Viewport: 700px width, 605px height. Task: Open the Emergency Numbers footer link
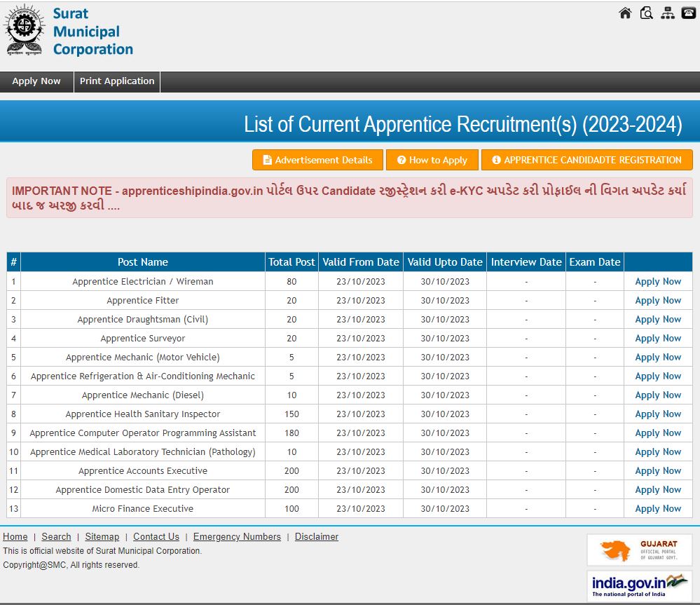237,537
